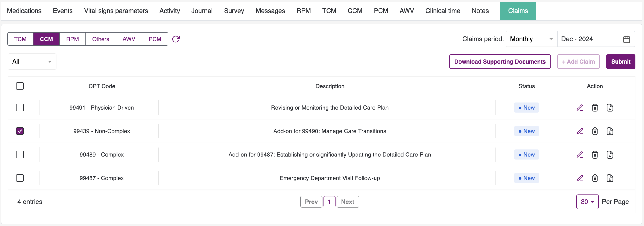Download document for 99439 Non-Complex claim

610,131
